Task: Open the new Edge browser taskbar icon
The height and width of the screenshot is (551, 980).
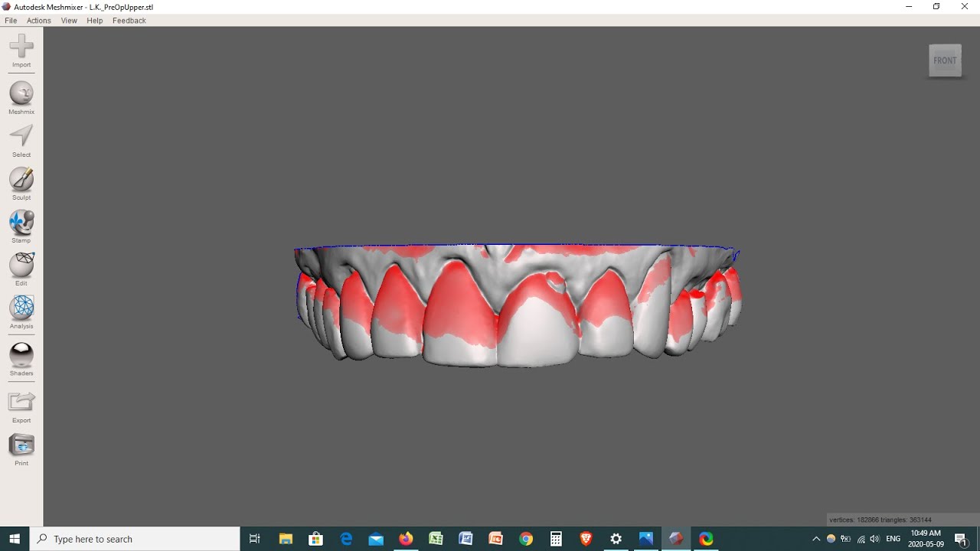Action: tap(706, 539)
